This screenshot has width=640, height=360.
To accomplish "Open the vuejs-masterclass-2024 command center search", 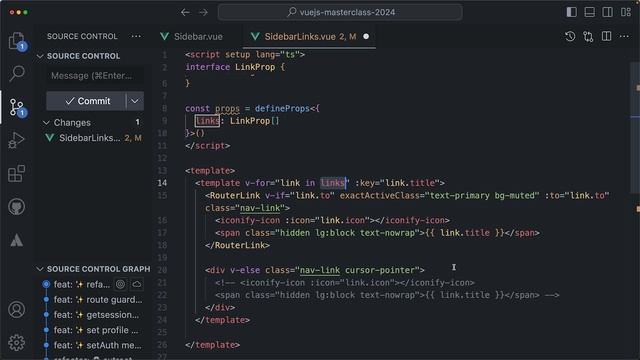I will point(340,12).
